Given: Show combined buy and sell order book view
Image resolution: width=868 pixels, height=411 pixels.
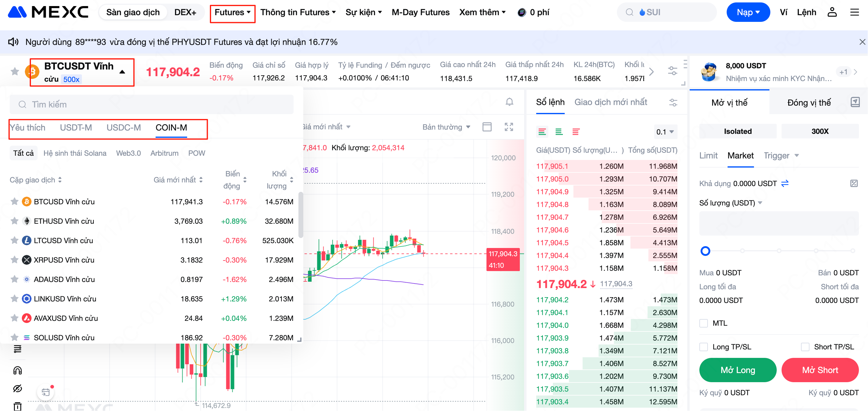Looking at the screenshot, I should pyautogui.click(x=542, y=132).
